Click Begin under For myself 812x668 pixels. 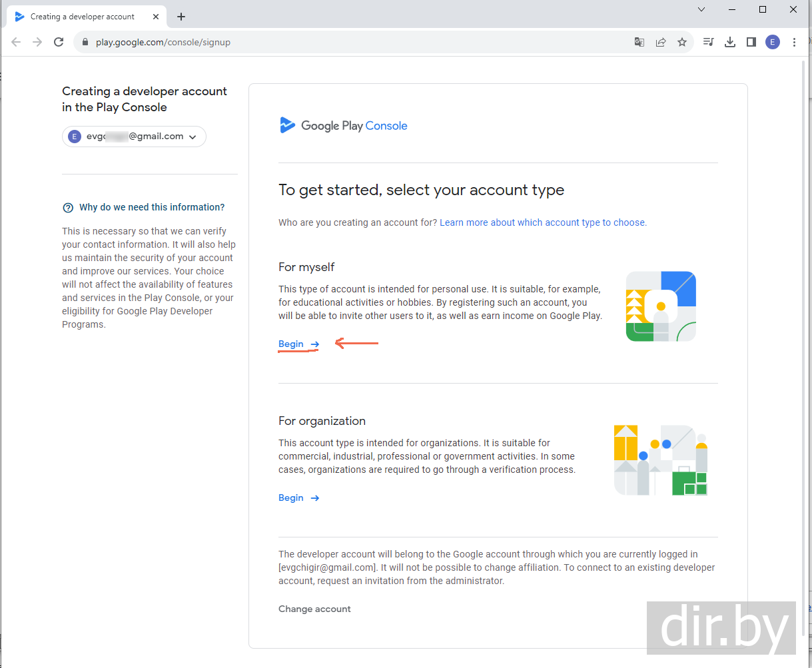pos(298,344)
